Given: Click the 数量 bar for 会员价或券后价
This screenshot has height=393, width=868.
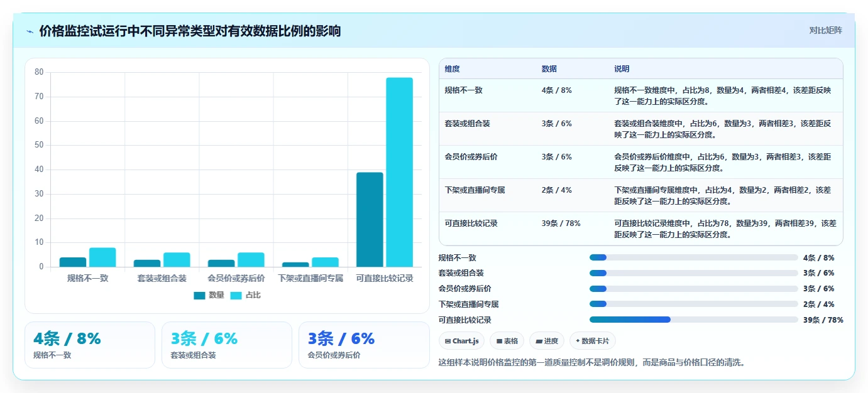Looking at the screenshot, I should pyautogui.click(x=221, y=264).
